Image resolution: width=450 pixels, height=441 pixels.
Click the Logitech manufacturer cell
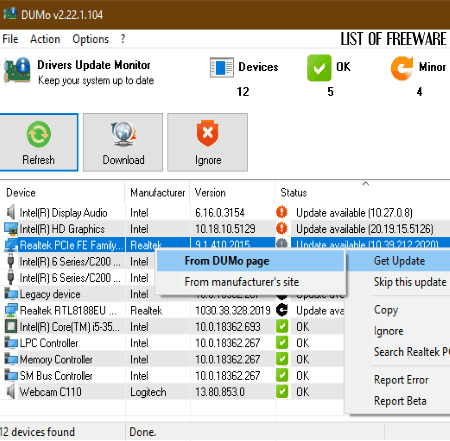(148, 392)
